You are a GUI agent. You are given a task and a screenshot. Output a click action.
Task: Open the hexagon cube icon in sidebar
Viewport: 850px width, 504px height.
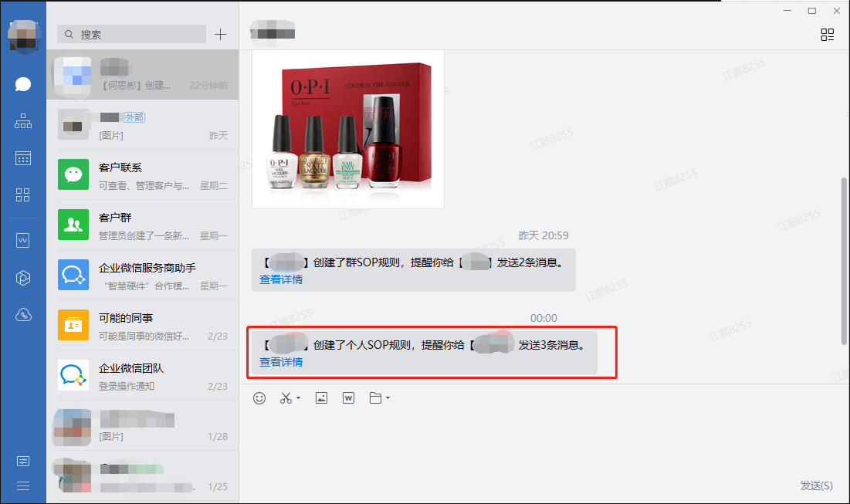[x=22, y=278]
